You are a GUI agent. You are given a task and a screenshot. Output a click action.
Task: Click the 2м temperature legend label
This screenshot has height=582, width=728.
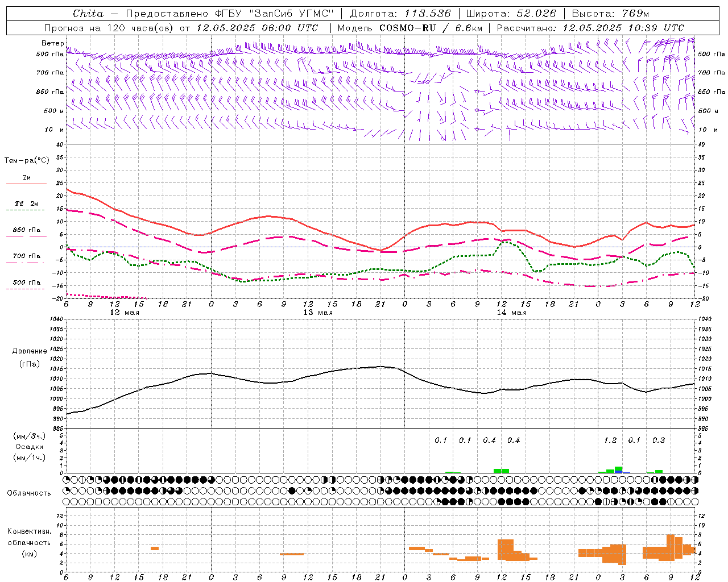[x=27, y=177]
